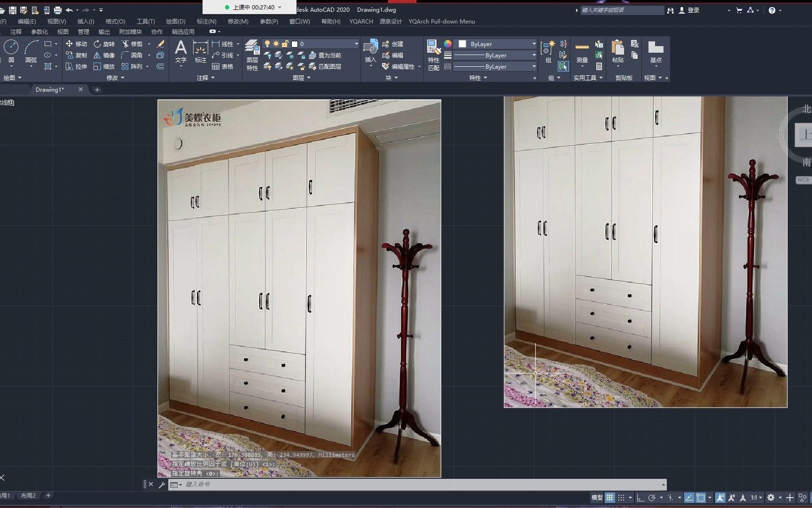Activate the Copy (复制) tool
The image size is (812, 508).
tap(76, 55)
